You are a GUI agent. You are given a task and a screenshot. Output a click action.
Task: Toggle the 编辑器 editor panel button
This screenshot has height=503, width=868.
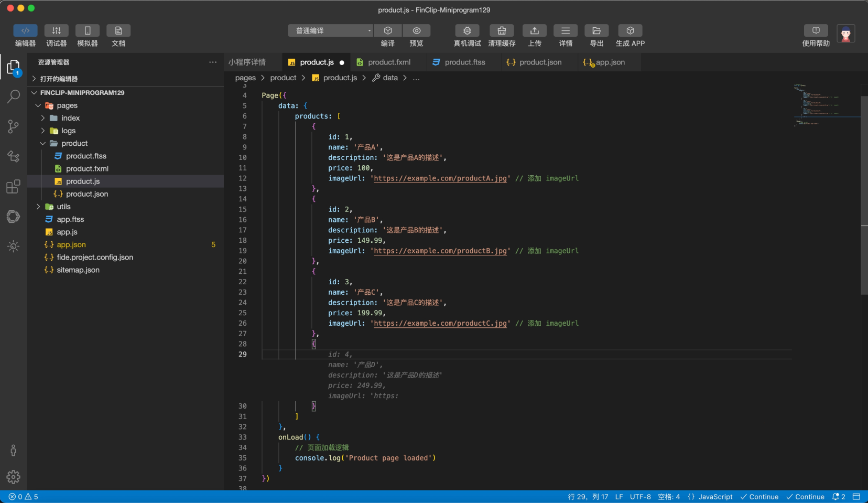pos(25,31)
